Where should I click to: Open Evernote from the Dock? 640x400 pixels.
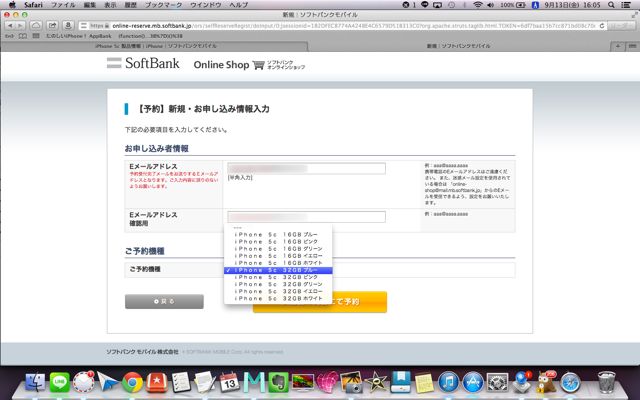(x=278, y=382)
